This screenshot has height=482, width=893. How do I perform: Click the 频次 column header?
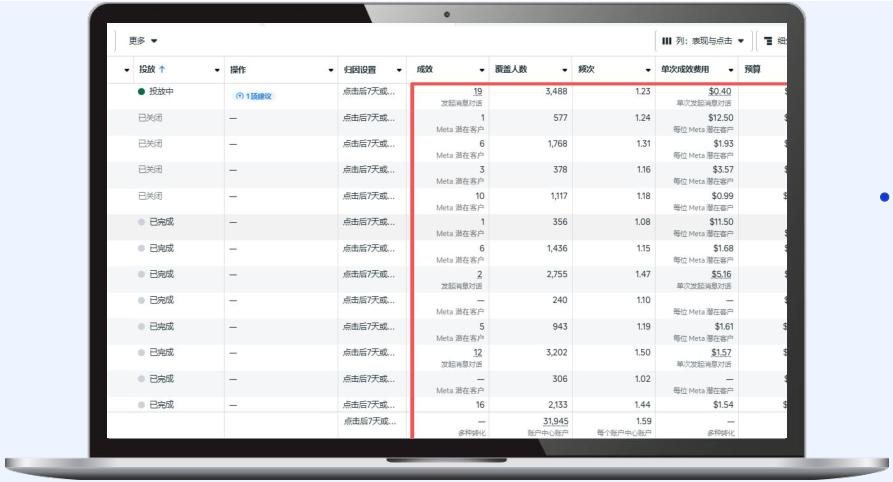(586, 69)
